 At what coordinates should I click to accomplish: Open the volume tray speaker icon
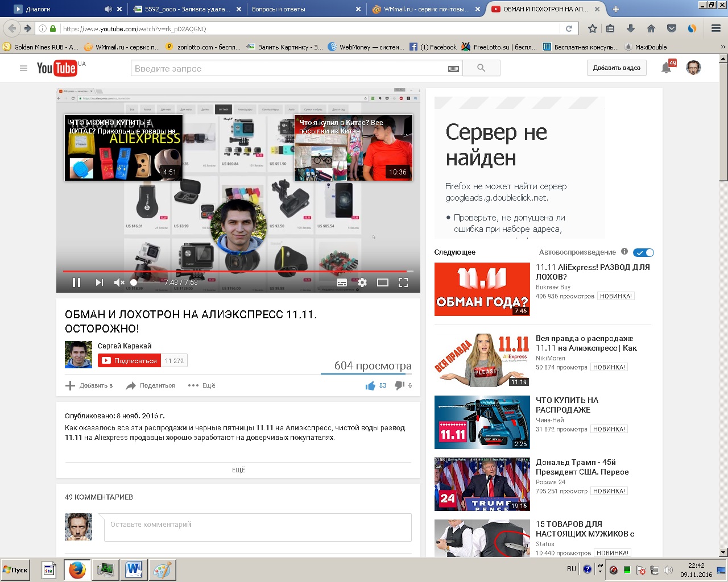[668, 569]
